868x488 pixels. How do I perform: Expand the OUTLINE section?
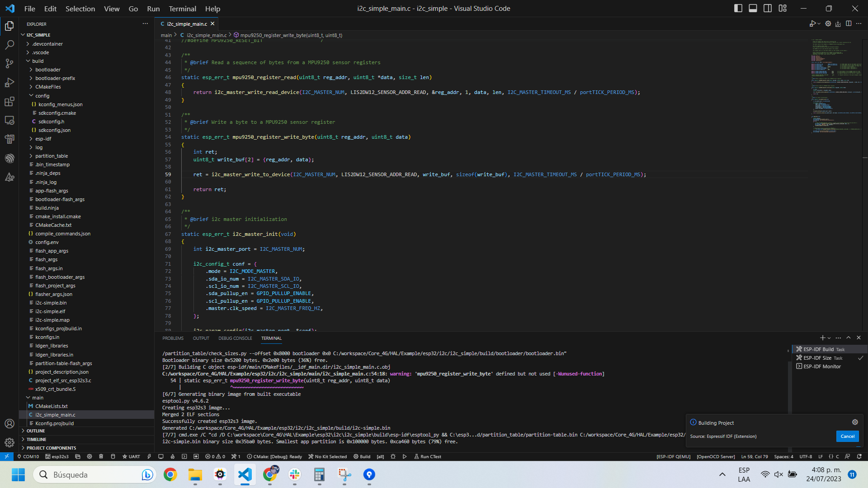36,431
